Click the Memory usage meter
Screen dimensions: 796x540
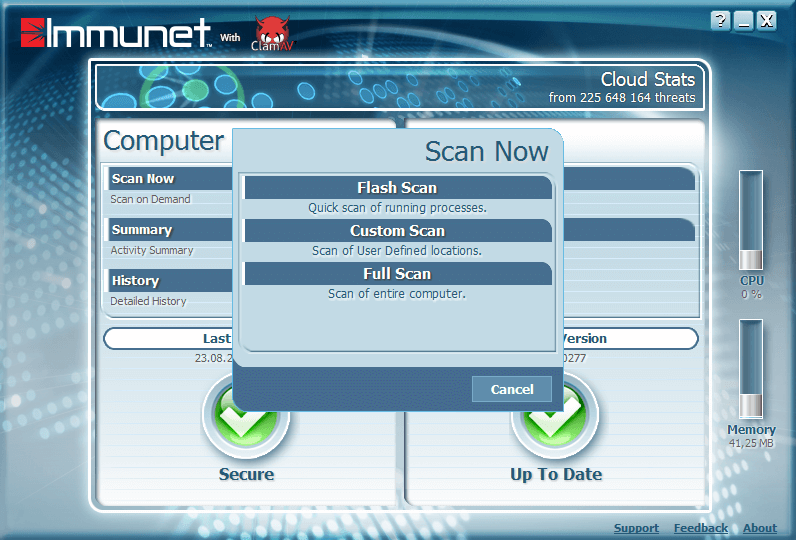pyautogui.click(x=751, y=369)
